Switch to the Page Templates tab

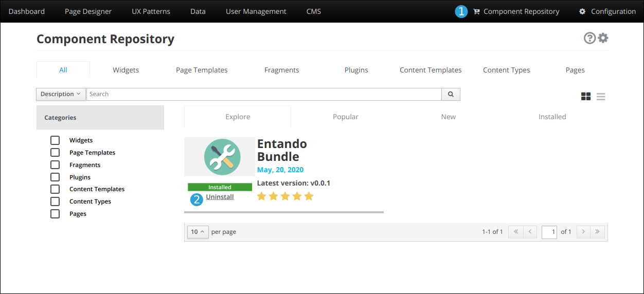(202, 70)
